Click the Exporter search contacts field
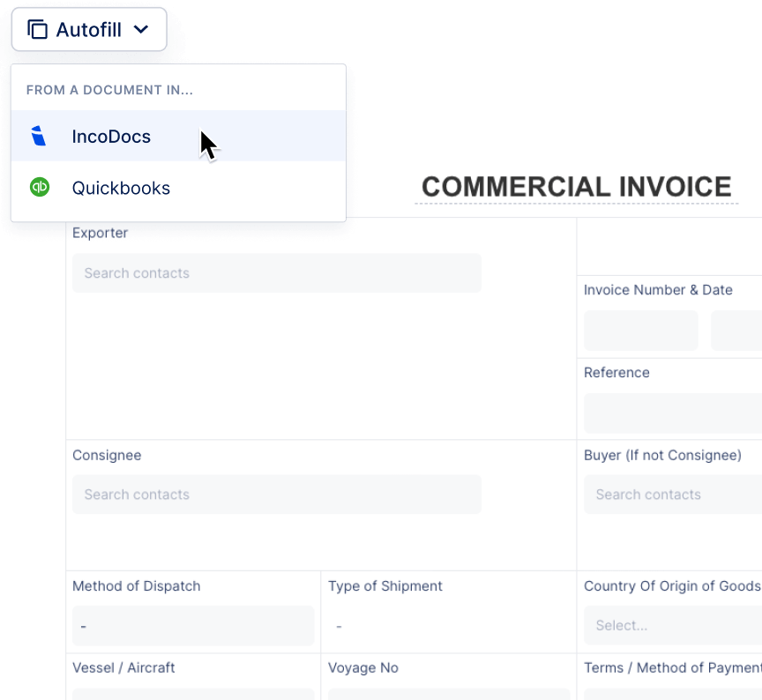This screenshot has width=762, height=700. pos(276,273)
